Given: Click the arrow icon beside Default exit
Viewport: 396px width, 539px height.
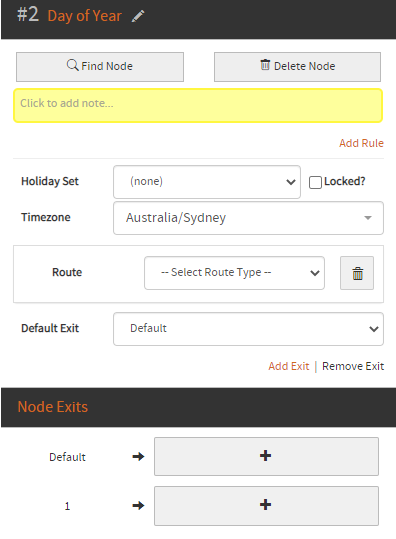Looking at the screenshot, I should 138,456.
